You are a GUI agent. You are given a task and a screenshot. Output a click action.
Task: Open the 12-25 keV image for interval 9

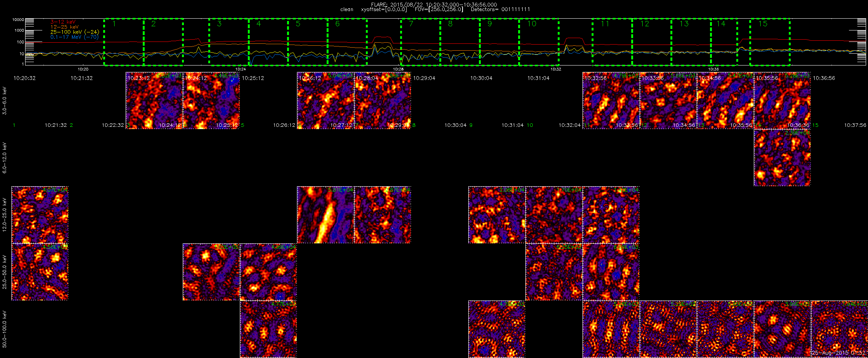tap(497, 215)
